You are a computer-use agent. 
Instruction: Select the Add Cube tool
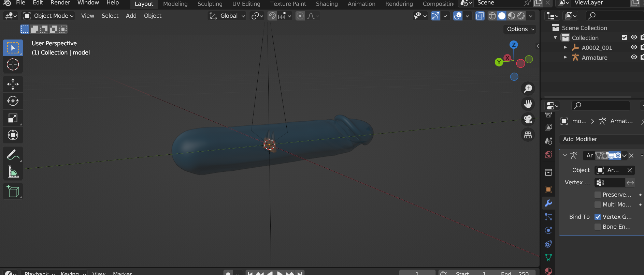[13, 191]
